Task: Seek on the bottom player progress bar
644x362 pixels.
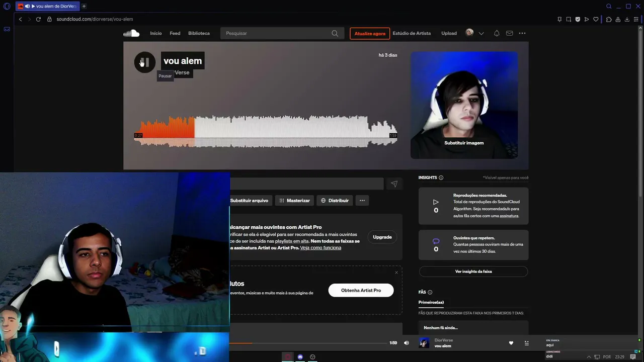Action: coord(308,343)
